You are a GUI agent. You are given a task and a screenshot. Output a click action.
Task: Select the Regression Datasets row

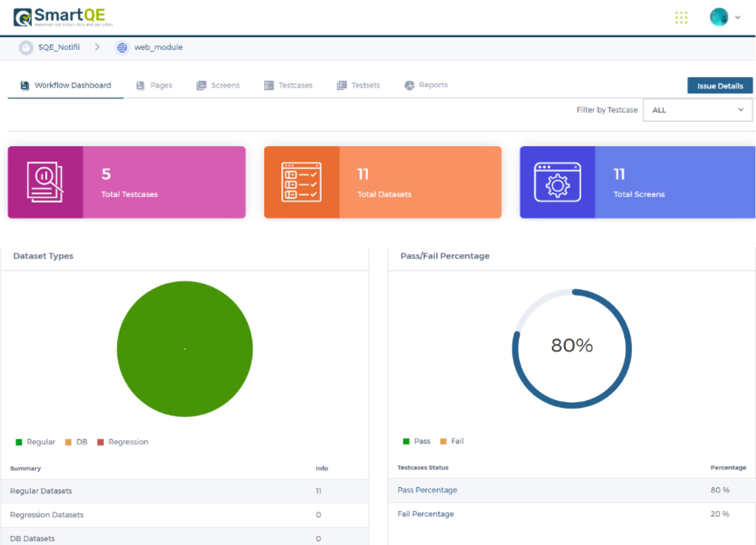(185, 515)
